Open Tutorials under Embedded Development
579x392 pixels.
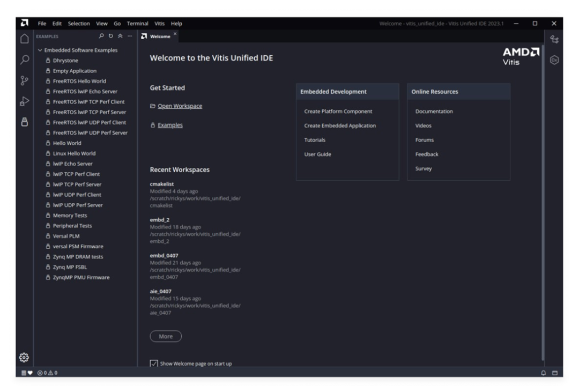click(x=315, y=139)
